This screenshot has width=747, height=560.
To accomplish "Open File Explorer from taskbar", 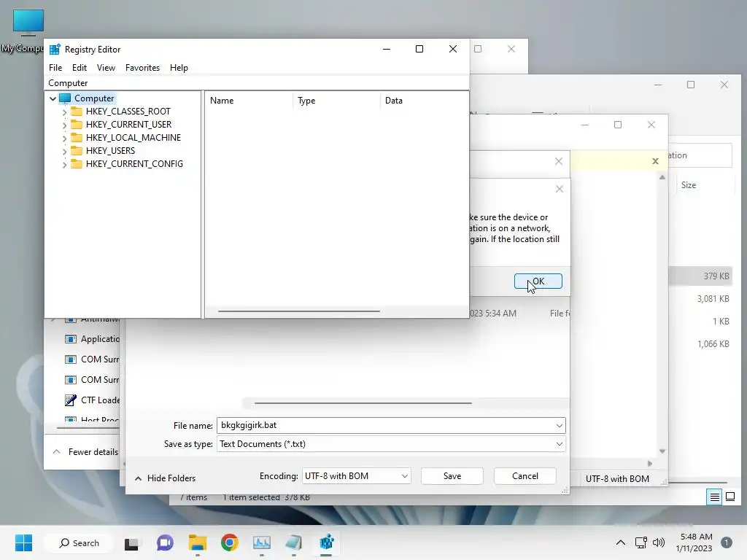I will 197,542.
